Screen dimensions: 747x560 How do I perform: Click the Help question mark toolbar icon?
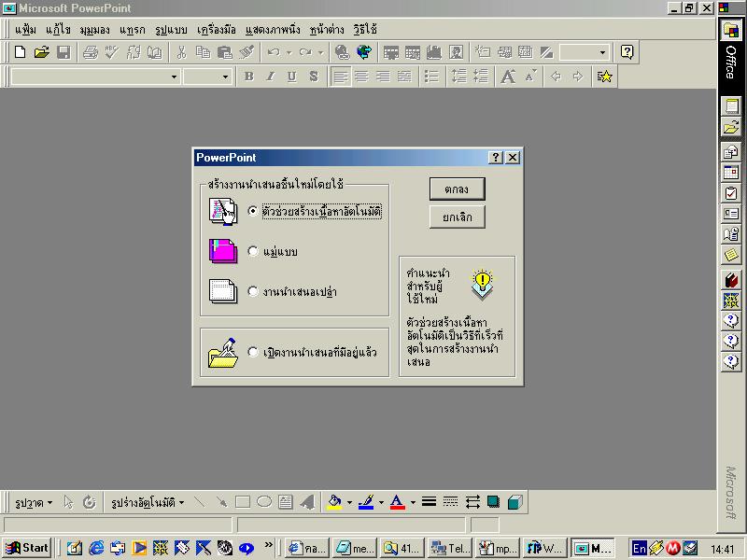click(627, 52)
